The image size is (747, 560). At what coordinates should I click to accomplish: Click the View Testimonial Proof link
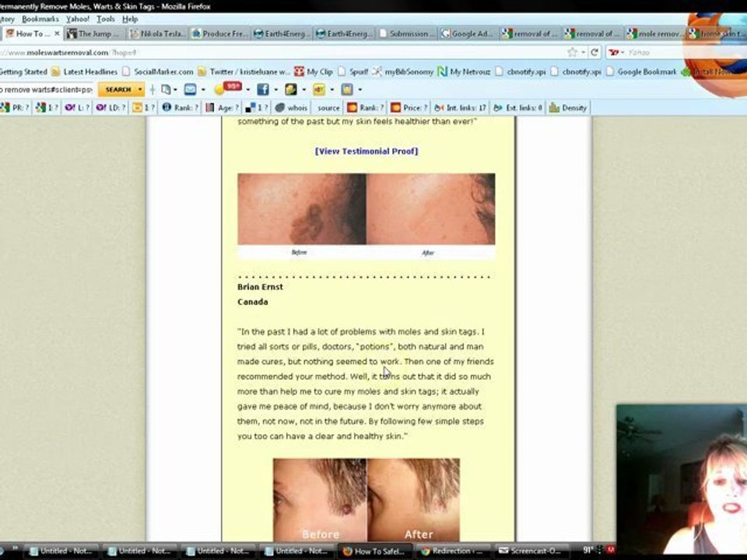click(x=366, y=152)
